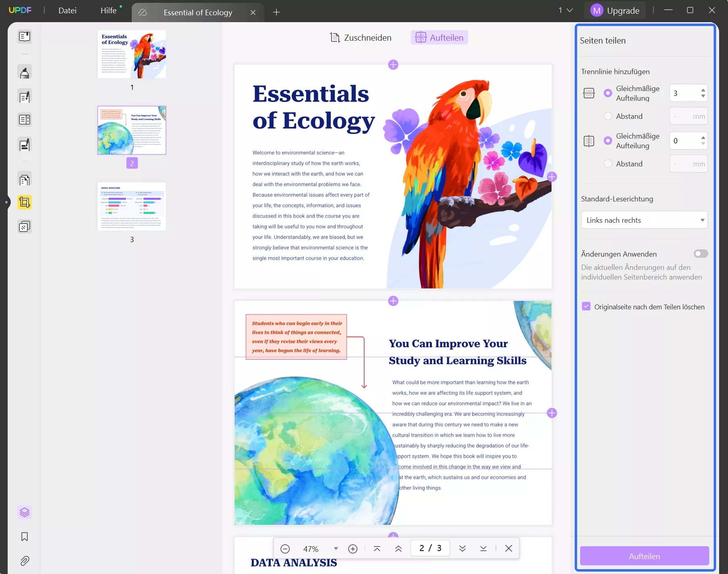Image resolution: width=728 pixels, height=574 pixels.
Task: Click the vertical split line icon
Action: click(x=589, y=141)
